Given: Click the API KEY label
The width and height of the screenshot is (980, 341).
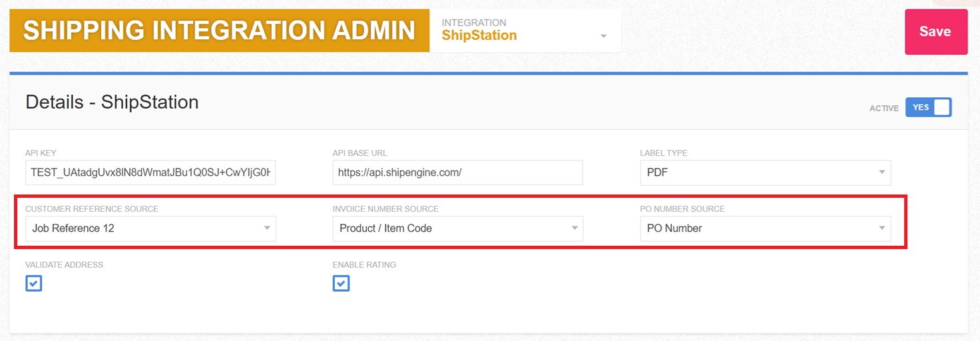Looking at the screenshot, I should [x=41, y=153].
